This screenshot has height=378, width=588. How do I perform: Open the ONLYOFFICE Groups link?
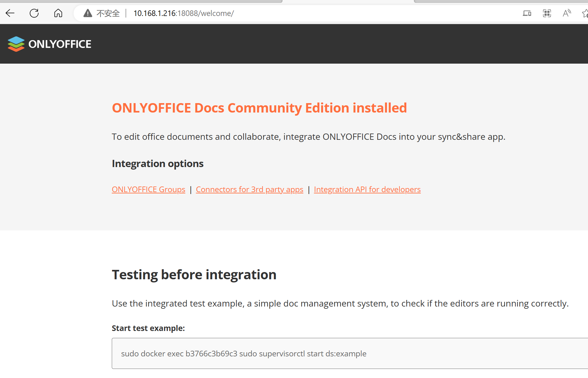(148, 189)
